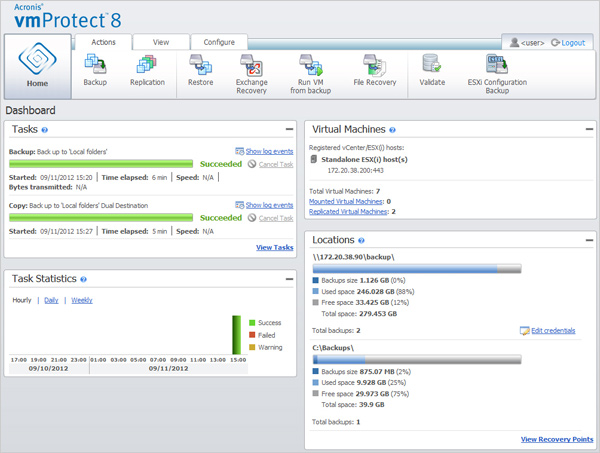Image resolution: width=600 pixels, height=453 pixels.
Task: Switch statistics to Daily
Action: pyautogui.click(x=51, y=300)
